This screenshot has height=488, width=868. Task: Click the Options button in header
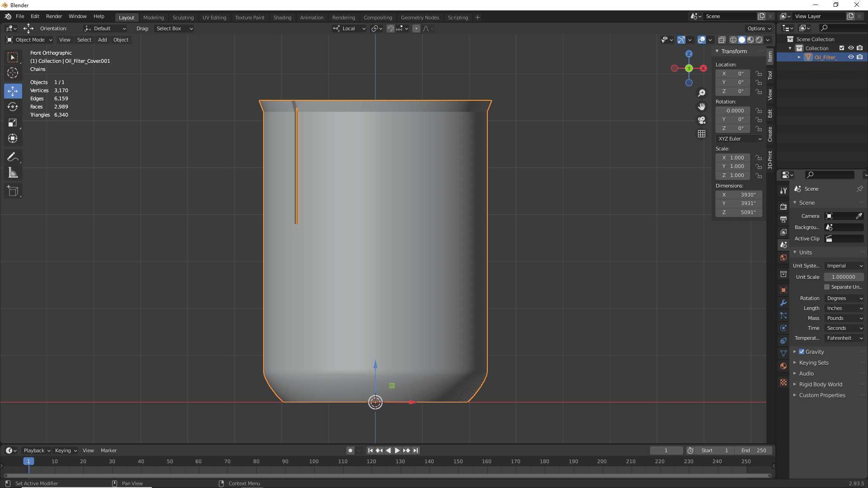(759, 28)
